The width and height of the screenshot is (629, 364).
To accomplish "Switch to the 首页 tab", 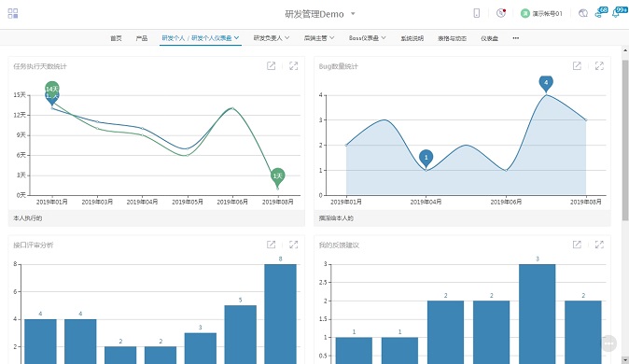I will pos(116,38).
